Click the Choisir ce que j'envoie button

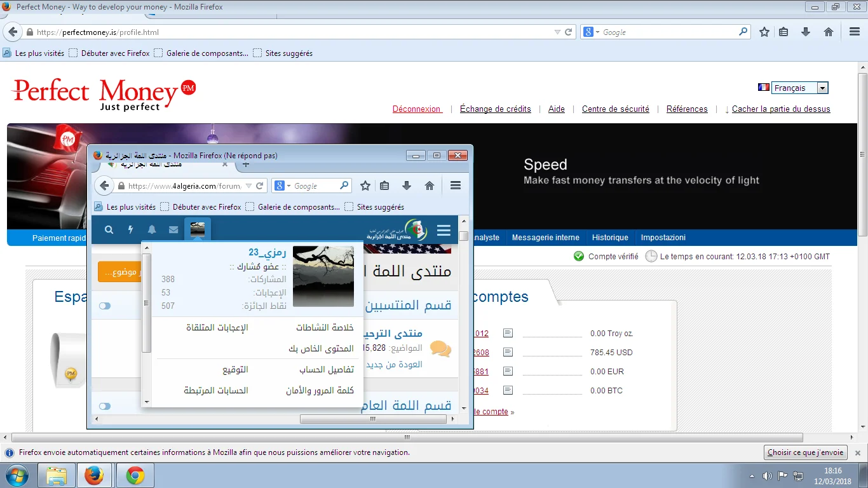pyautogui.click(x=805, y=452)
